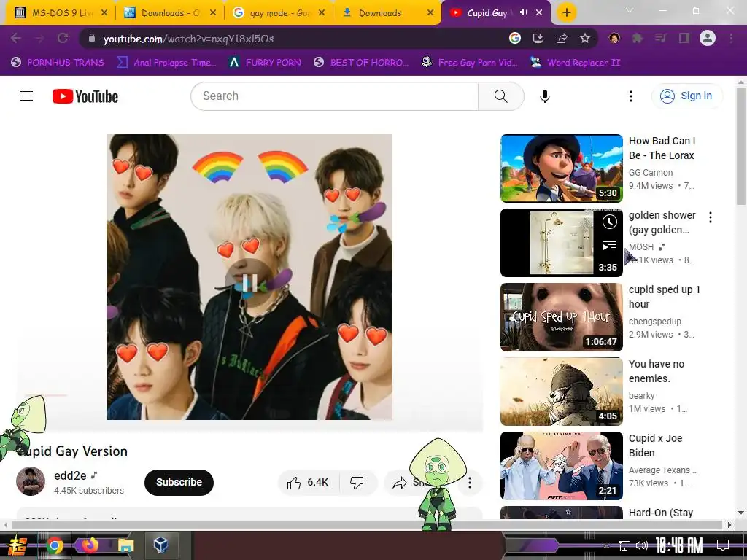Toggle the browser side panel

(684, 39)
